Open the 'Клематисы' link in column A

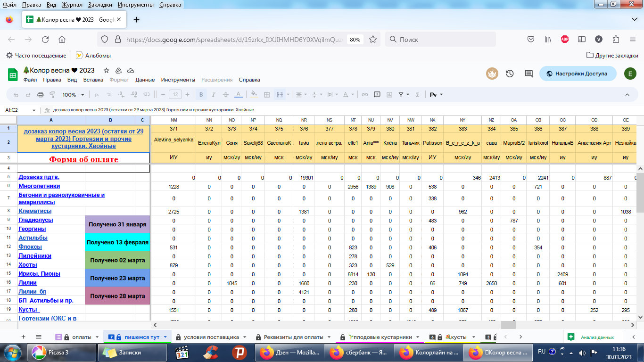point(35,211)
